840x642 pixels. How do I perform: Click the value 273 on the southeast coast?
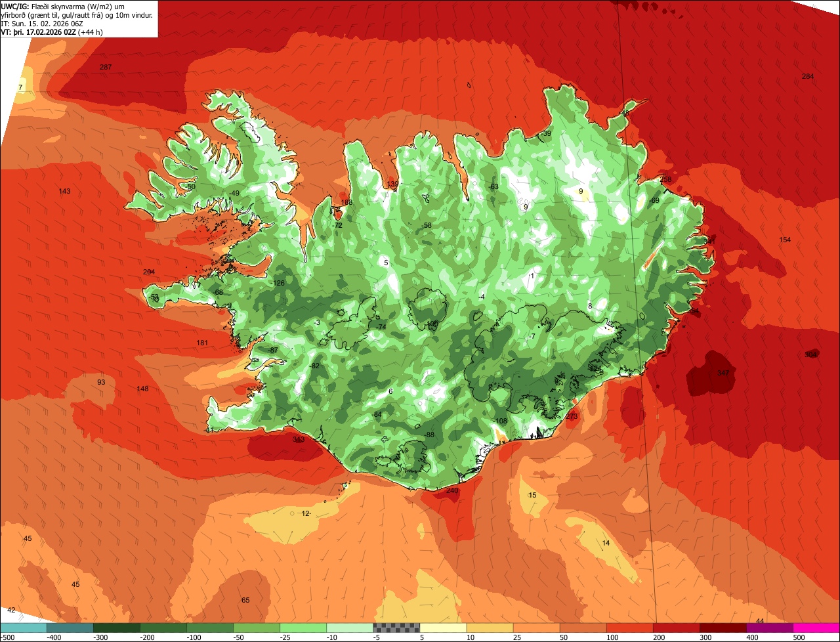tap(572, 417)
